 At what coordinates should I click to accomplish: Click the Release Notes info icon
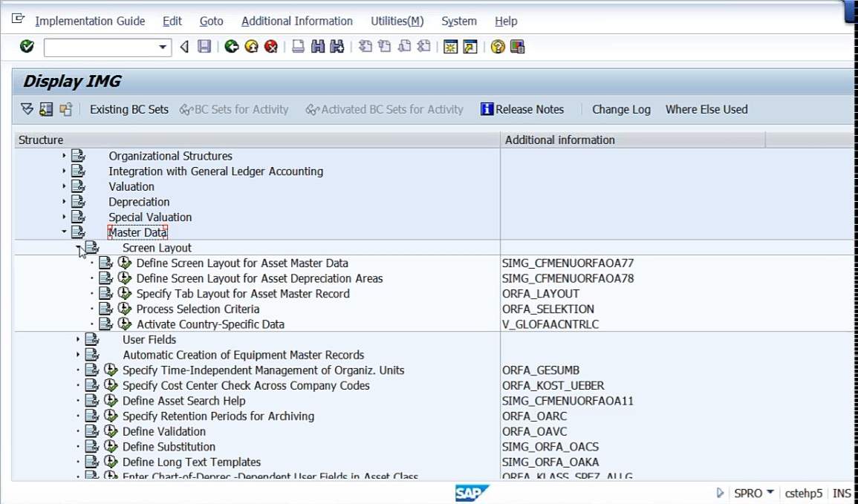tap(487, 109)
